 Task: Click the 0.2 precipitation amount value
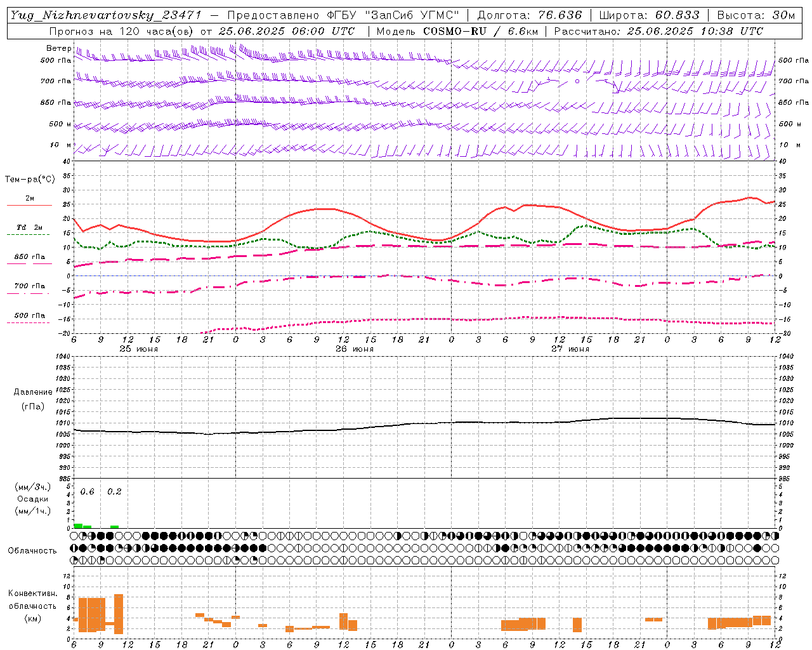pos(114,491)
